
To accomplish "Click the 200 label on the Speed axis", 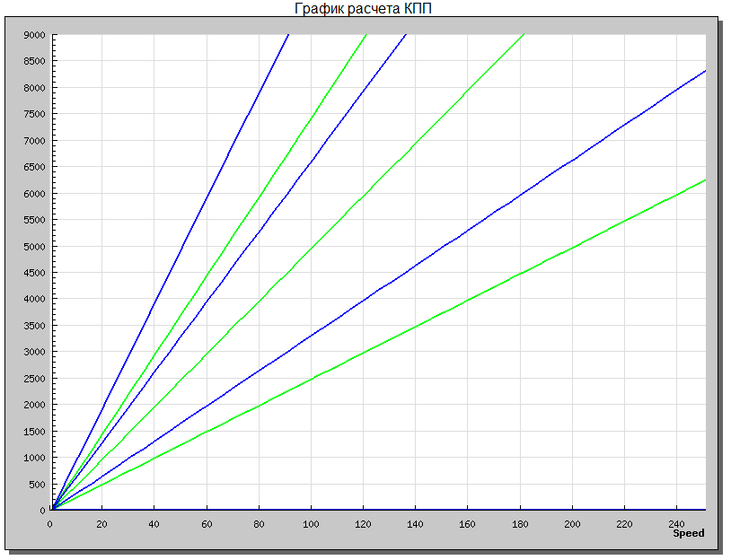I will pyautogui.click(x=572, y=524).
